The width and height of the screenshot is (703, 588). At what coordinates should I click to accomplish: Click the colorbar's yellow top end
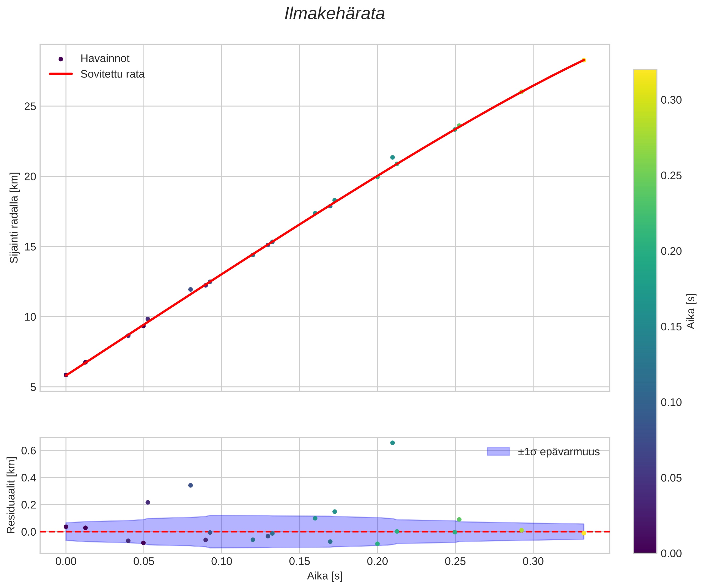645,72
